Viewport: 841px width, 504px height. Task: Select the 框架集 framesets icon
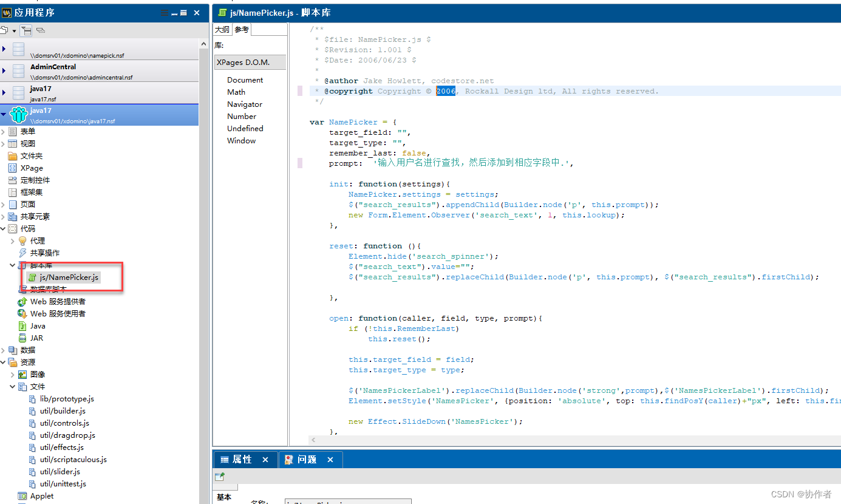click(13, 192)
